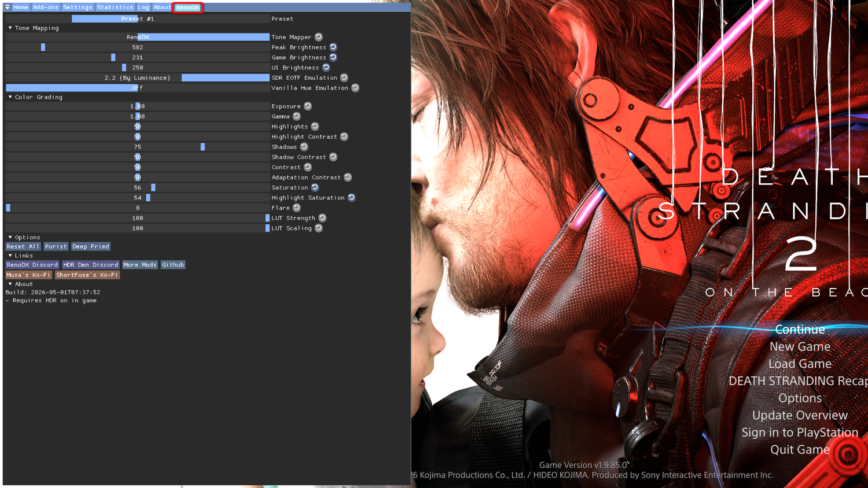Reset Highlight Saturation to default
The image size is (868, 488).
[352, 198]
